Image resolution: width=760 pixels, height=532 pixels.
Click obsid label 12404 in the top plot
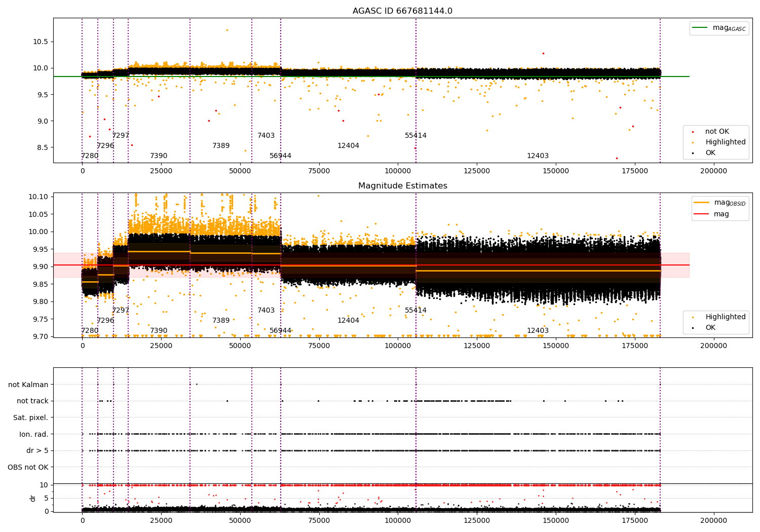pos(349,146)
